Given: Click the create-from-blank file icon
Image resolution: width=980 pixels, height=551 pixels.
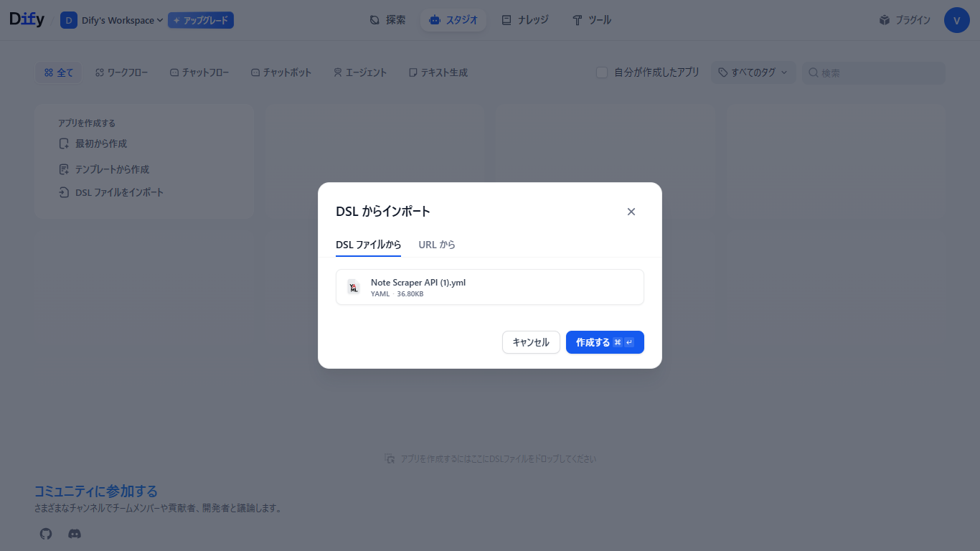Looking at the screenshot, I should click(64, 143).
